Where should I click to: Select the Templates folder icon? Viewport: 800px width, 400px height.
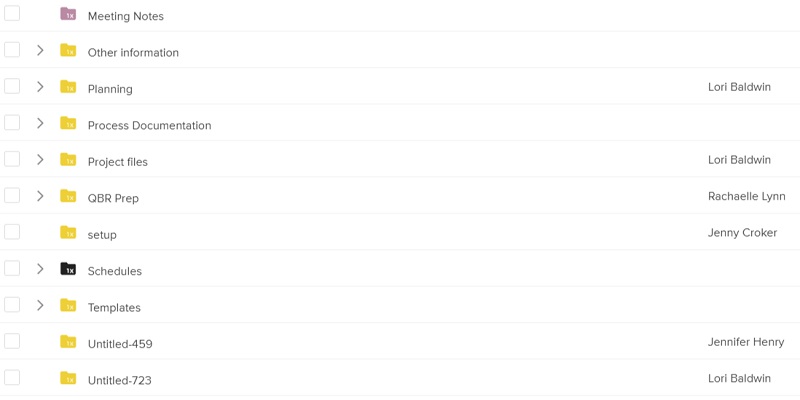tap(68, 306)
